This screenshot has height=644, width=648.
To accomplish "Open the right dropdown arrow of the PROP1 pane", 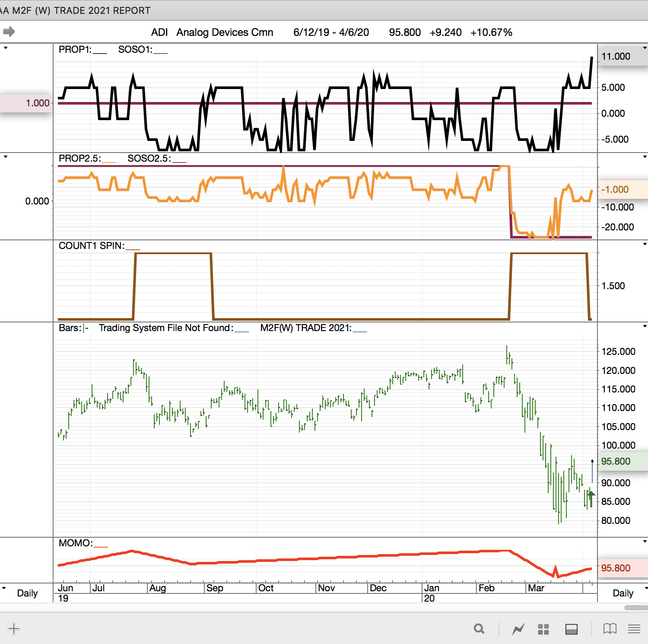I will [x=645, y=48].
